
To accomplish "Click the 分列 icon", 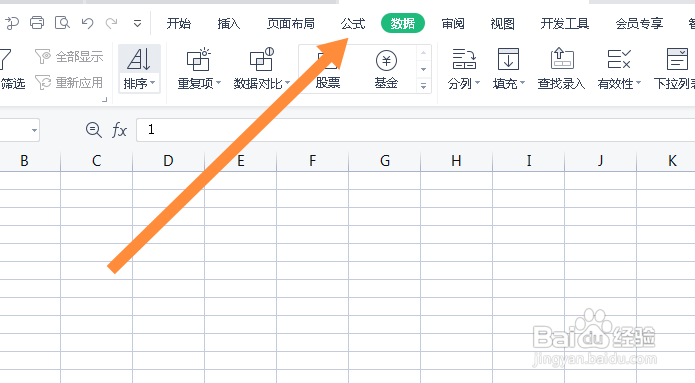I will pos(464,59).
